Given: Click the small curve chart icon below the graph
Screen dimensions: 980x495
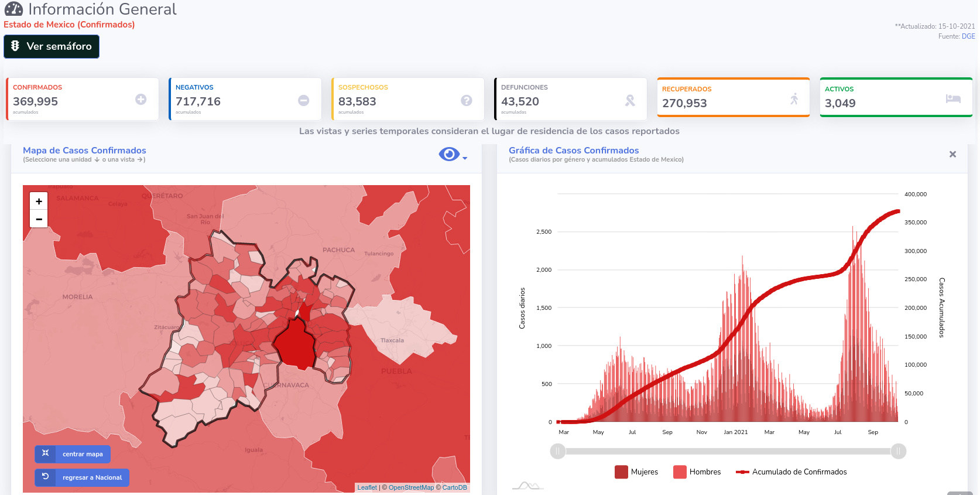Looking at the screenshot, I should coord(528,486).
